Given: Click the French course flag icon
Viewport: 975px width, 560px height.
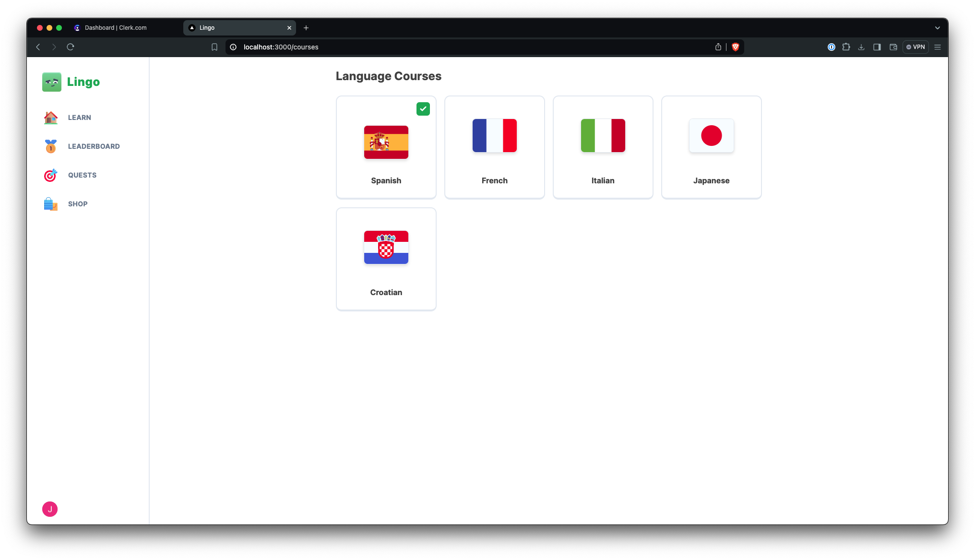Looking at the screenshot, I should 494,135.
